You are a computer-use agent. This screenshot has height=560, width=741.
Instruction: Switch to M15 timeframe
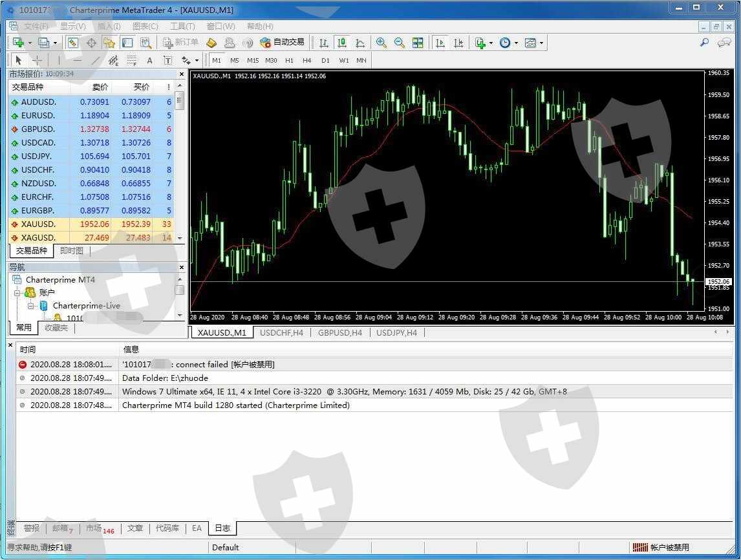[x=253, y=61]
